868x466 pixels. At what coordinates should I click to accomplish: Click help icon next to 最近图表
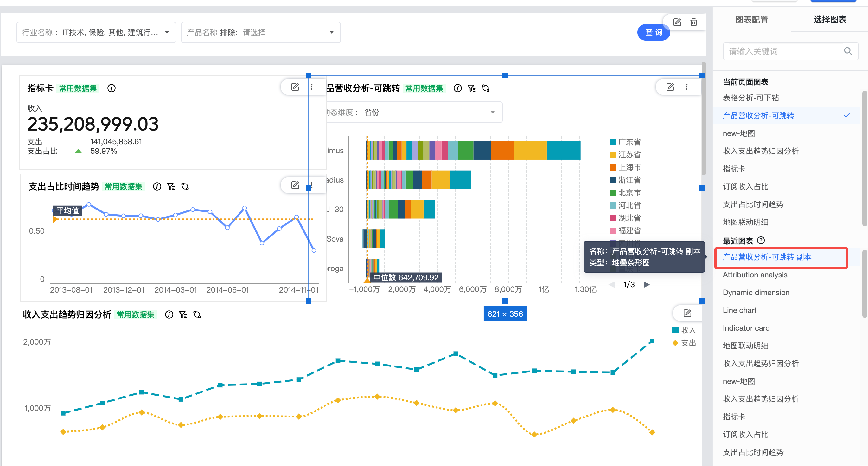(761, 240)
